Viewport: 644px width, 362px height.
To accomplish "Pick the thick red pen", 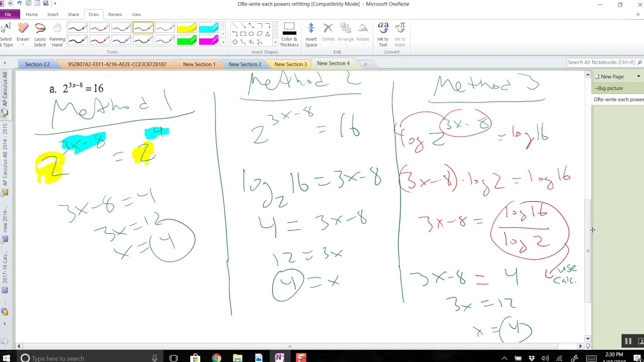I will click(x=99, y=40).
